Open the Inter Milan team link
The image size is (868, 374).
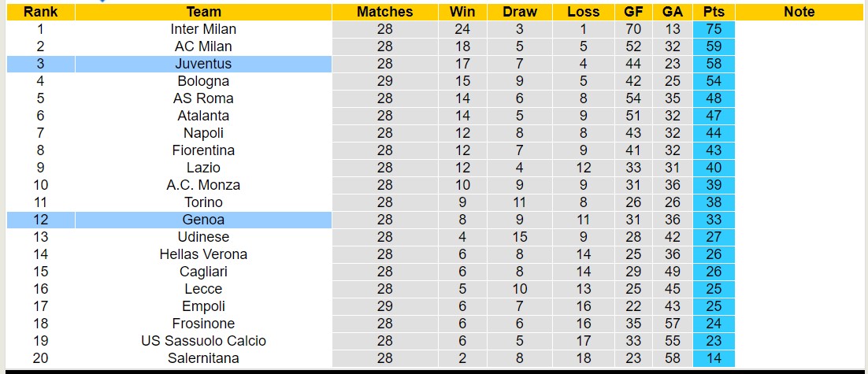coord(203,29)
